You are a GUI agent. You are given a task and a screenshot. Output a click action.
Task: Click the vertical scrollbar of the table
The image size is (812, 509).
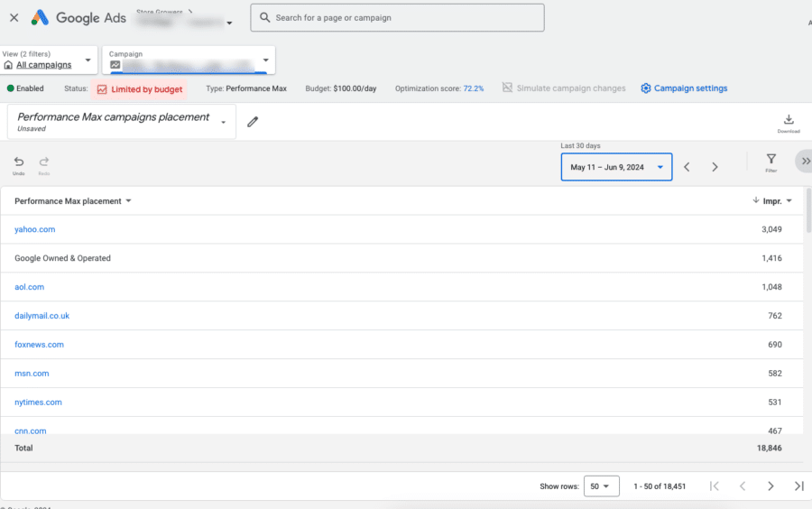pyautogui.click(x=808, y=210)
